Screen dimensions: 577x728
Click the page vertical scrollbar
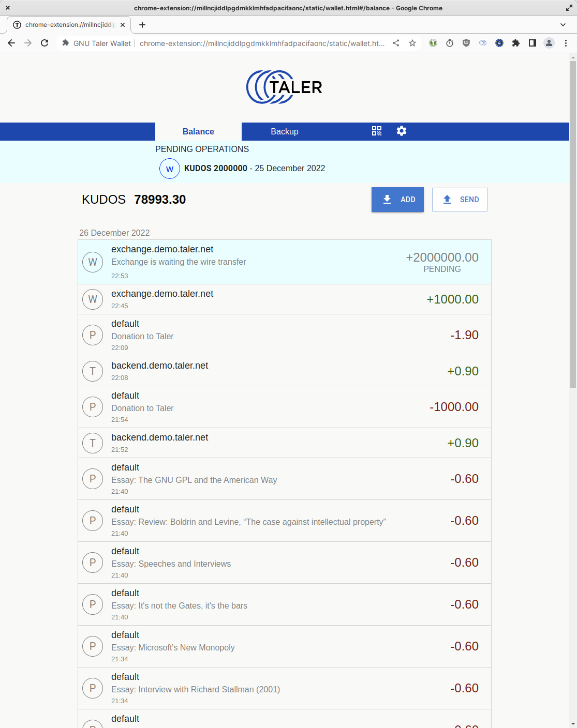pos(573,223)
